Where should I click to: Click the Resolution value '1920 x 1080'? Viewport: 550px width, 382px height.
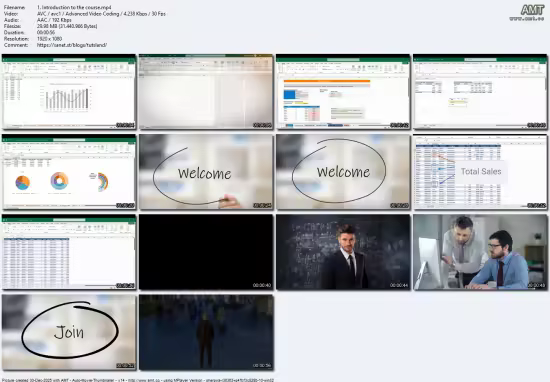pyautogui.click(x=49, y=39)
